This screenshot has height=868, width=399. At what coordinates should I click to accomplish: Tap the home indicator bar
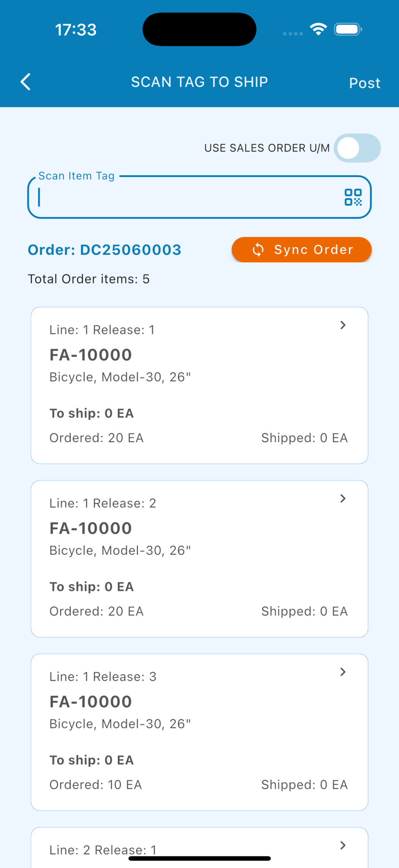(x=199, y=858)
